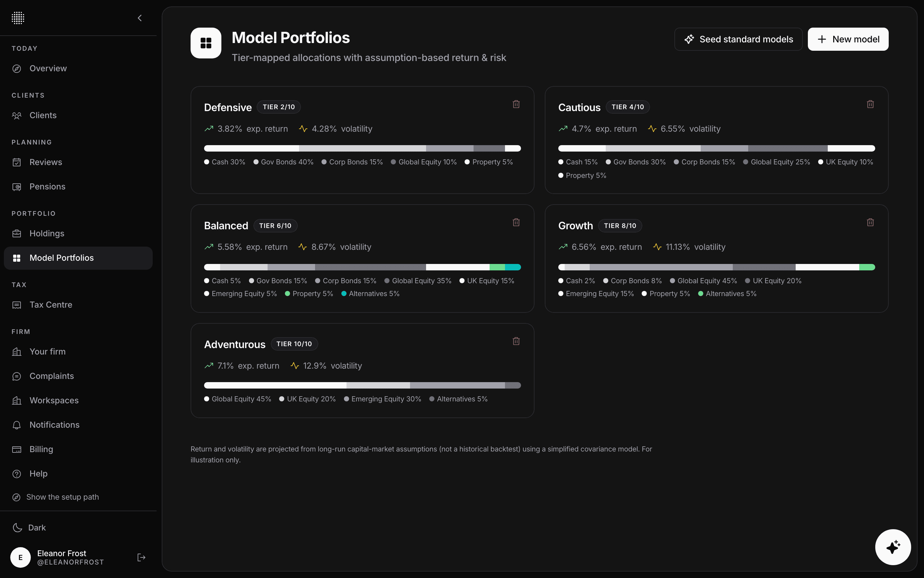
Task: Click the Eleanor Frost name
Action: (x=62, y=553)
